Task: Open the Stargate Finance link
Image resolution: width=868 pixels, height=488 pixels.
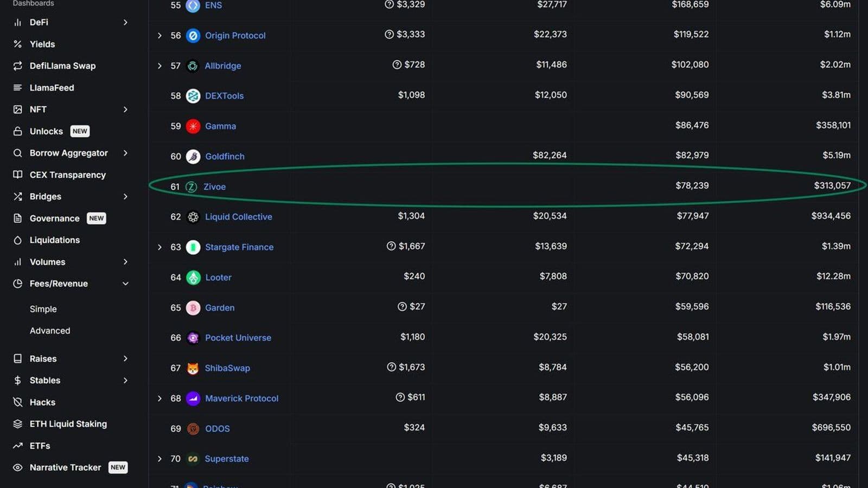Action: pyautogui.click(x=239, y=247)
